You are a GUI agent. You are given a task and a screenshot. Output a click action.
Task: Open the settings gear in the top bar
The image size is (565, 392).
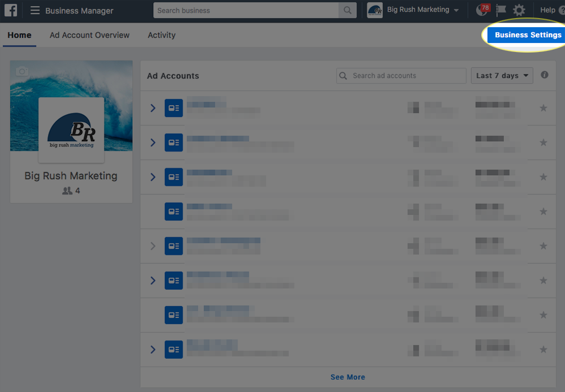[x=519, y=10]
